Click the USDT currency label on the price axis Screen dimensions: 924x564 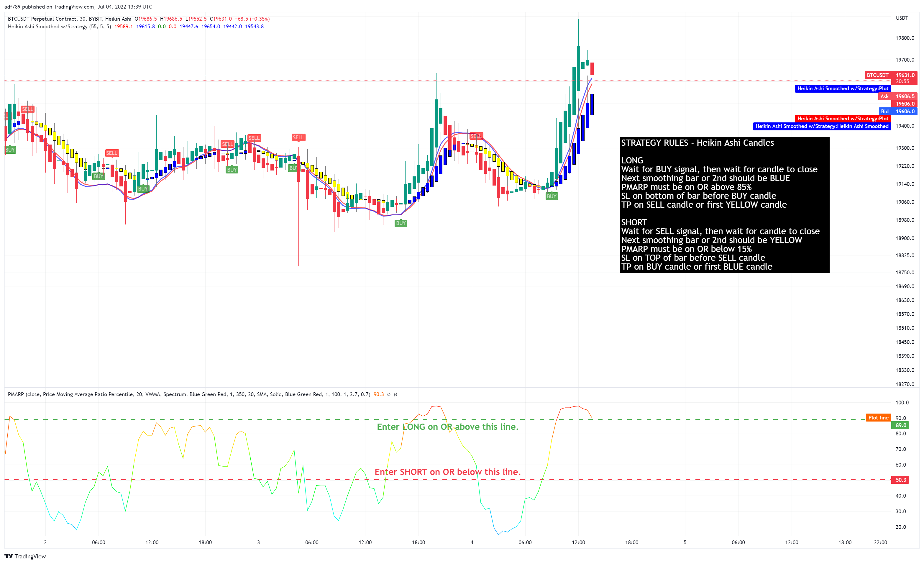902,18
